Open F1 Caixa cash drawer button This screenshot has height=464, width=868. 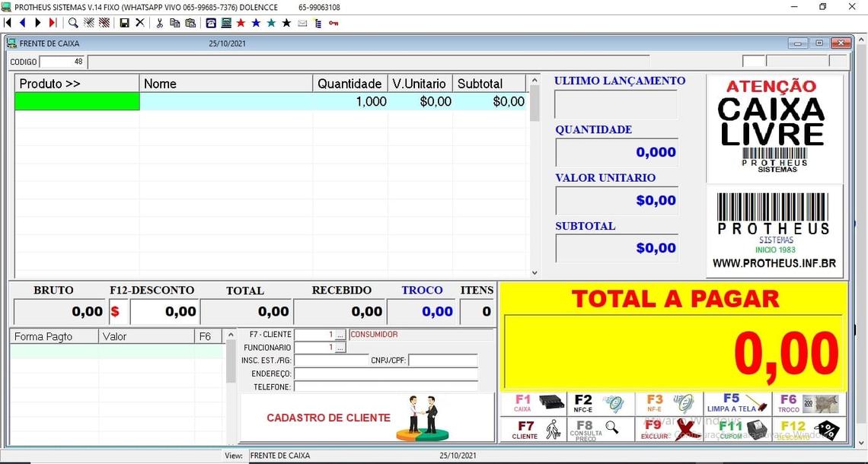pos(533,404)
